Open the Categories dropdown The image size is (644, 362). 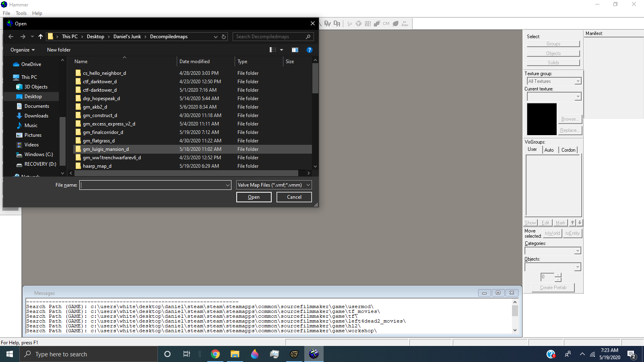578,251
